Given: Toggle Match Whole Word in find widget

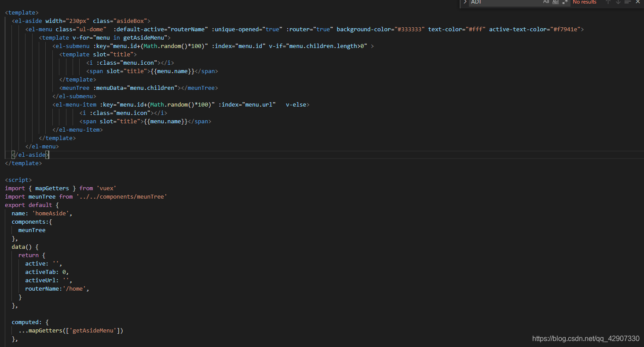Looking at the screenshot, I should [x=556, y=2].
